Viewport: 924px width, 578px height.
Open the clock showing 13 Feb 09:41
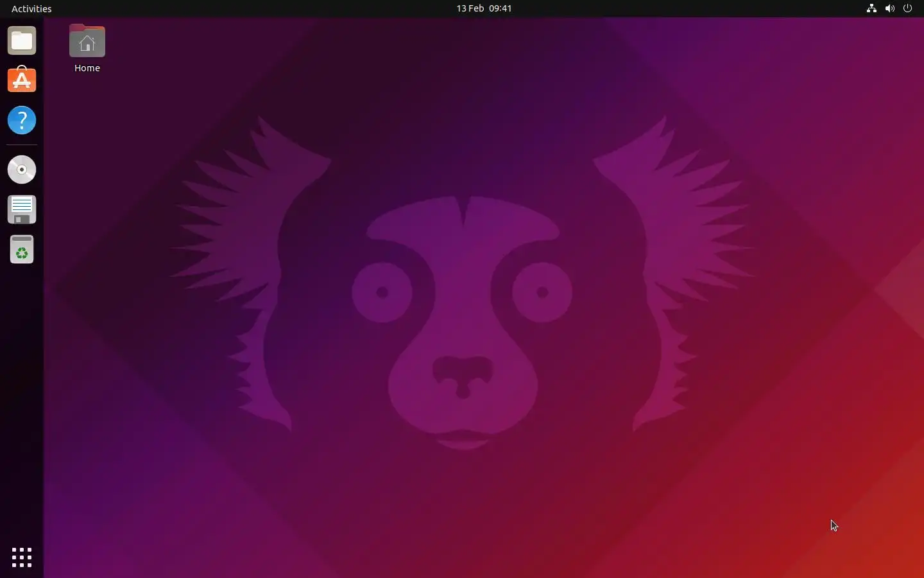point(484,8)
